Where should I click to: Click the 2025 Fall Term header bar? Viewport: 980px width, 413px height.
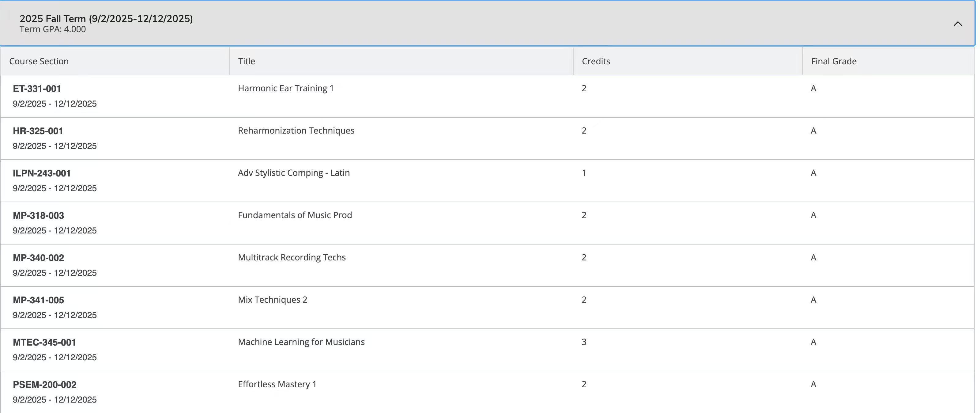(x=487, y=23)
